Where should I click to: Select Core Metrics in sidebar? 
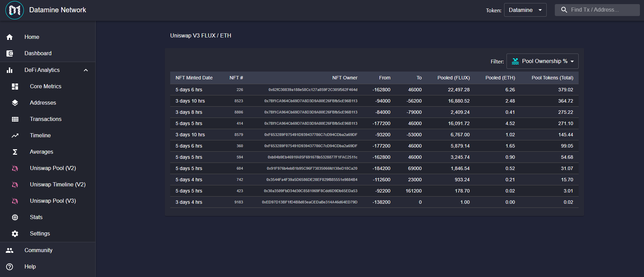pos(48,87)
